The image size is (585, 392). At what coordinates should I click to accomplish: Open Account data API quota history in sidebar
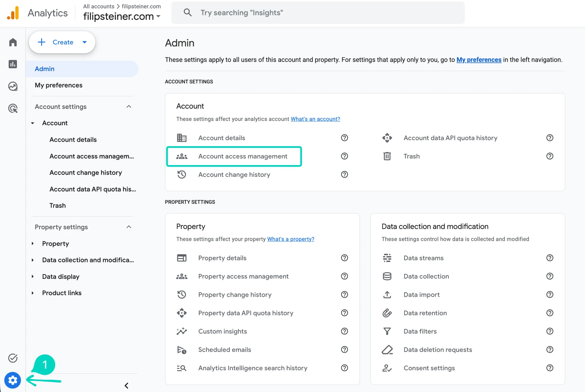tap(93, 189)
